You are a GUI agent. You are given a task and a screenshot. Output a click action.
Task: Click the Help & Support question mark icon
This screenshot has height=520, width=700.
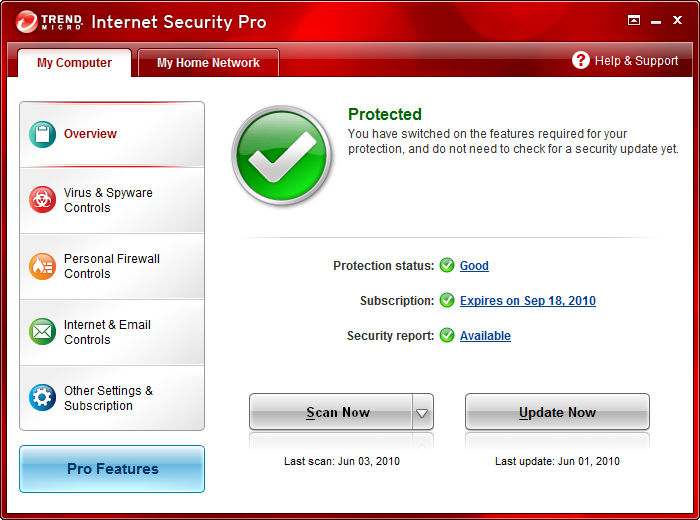[581, 61]
